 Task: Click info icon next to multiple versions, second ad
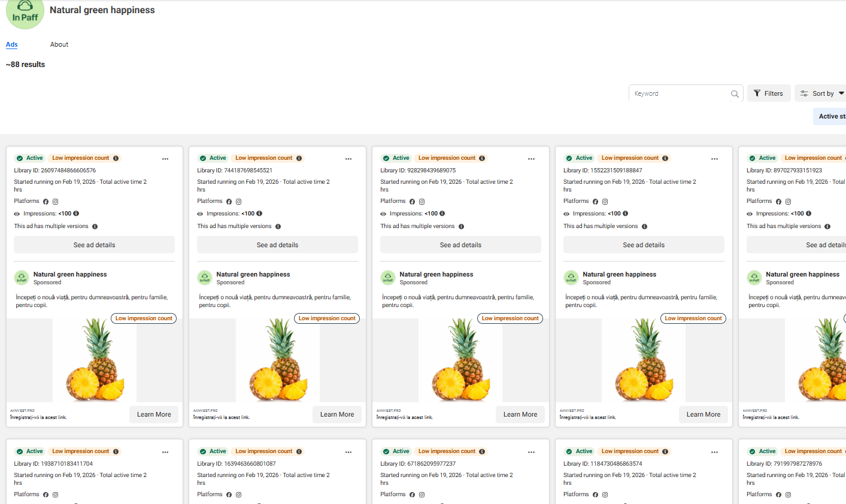(278, 226)
